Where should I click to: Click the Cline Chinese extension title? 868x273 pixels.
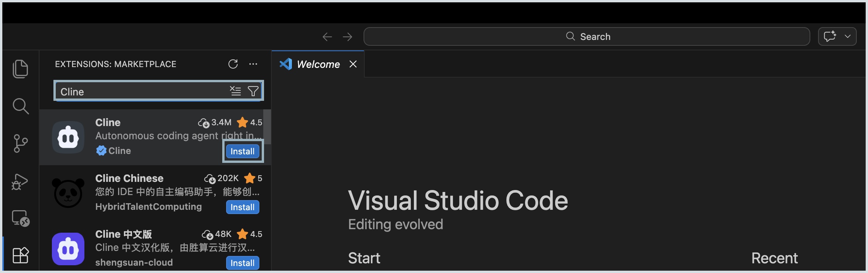(x=129, y=178)
